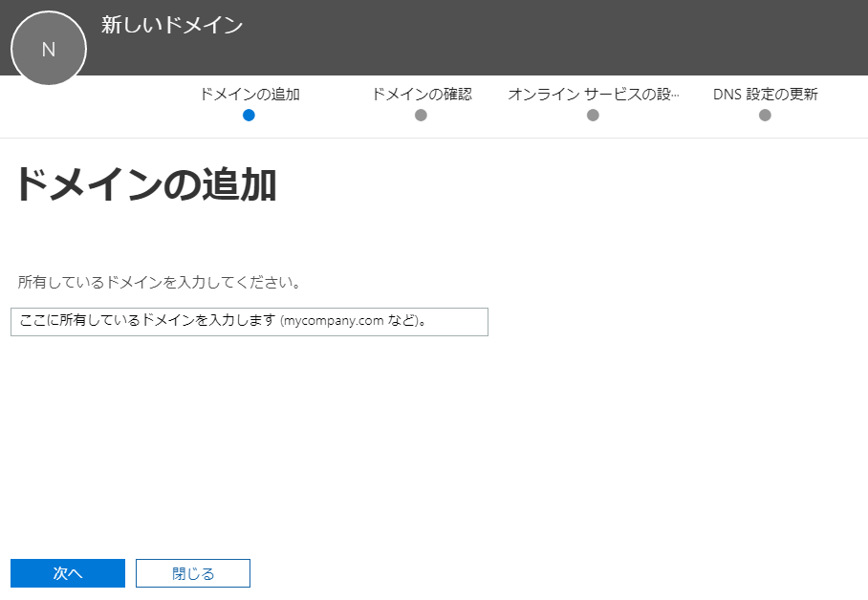Click the 所有しているドメインを入力してください。 prompt text
868x600 pixels.
click(x=160, y=282)
